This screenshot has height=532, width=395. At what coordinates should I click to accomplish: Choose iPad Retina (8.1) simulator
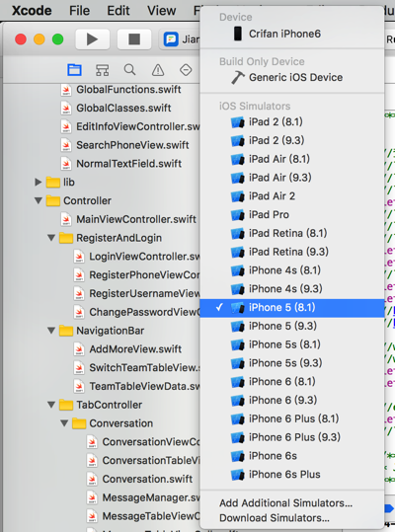[292, 233]
